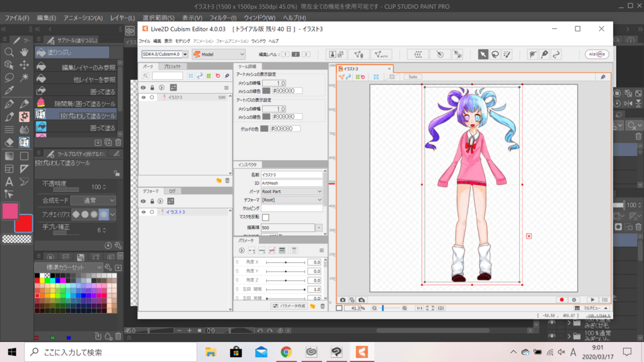Toggle visibility eye of イラスト3 in parts list
644x362 pixels.
pyautogui.click(x=144, y=97)
